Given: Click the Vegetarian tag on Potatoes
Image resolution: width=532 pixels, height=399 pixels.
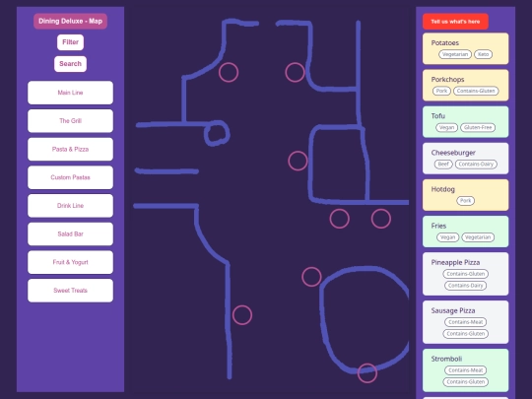Looking at the screenshot, I should click(x=455, y=54).
